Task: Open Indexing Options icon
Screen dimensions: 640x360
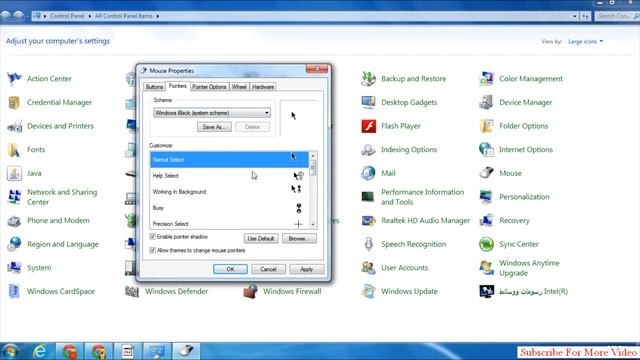Action: [x=368, y=149]
